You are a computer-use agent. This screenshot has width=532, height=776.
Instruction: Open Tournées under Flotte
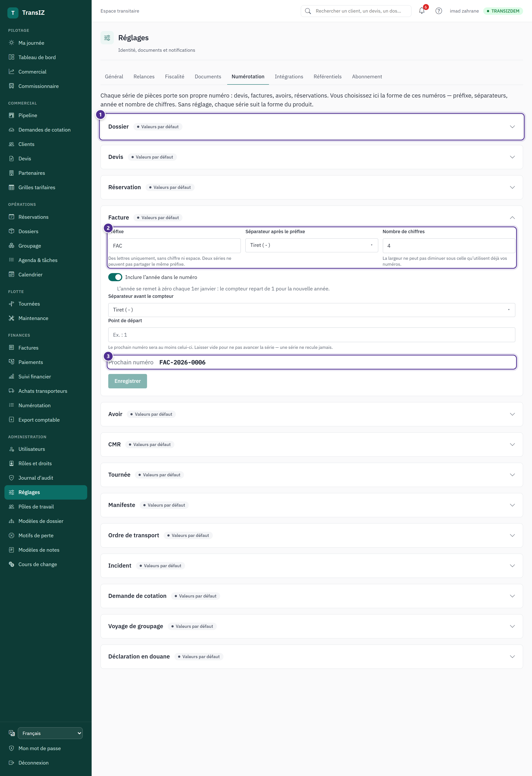coord(46,304)
